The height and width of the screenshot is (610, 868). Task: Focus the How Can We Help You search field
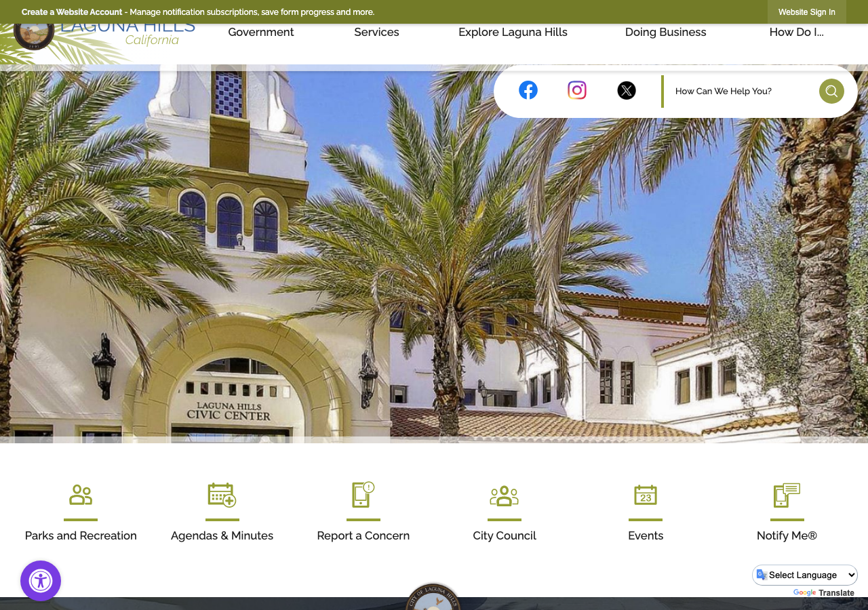tap(741, 91)
